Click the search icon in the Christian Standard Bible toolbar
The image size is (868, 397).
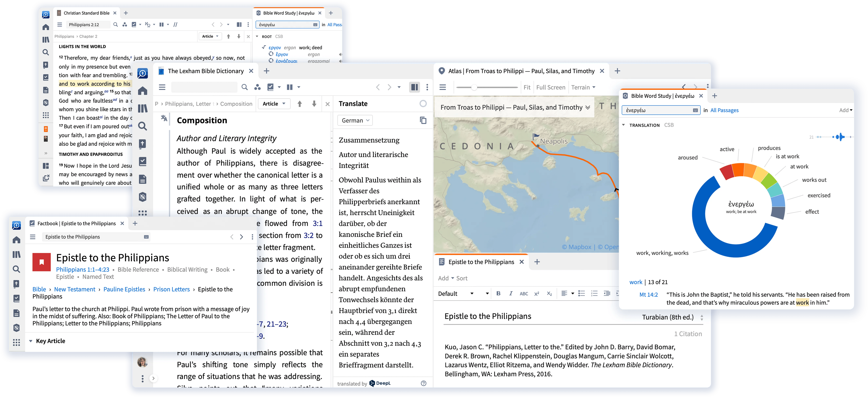point(116,25)
